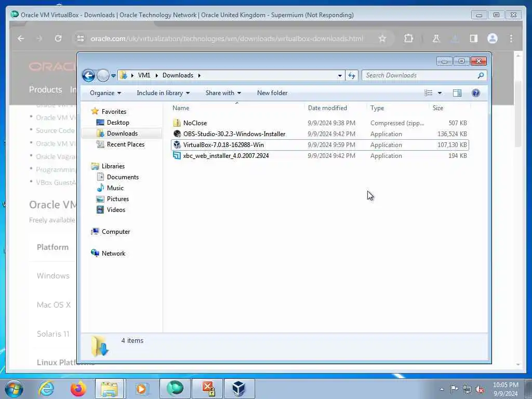532x399 pixels.
Task: Click file name VirtualBox-7.0.18-162988-Win
Action: 223,145
